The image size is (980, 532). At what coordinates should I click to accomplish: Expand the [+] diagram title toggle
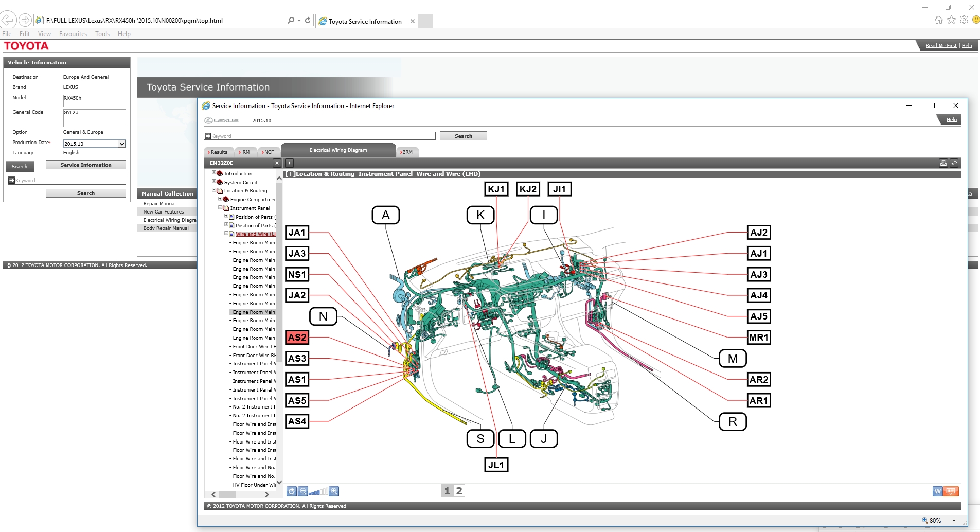click(x=291, y=174)
